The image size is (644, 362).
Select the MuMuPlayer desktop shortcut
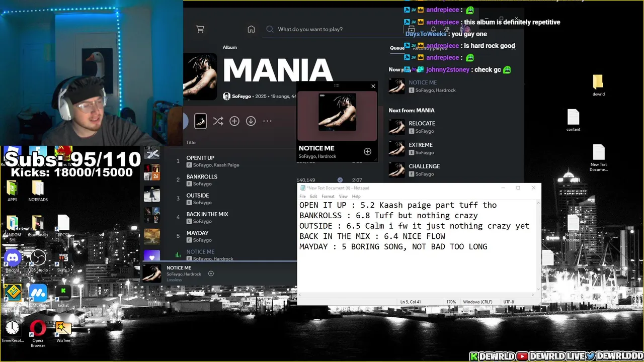coord(38,297)
